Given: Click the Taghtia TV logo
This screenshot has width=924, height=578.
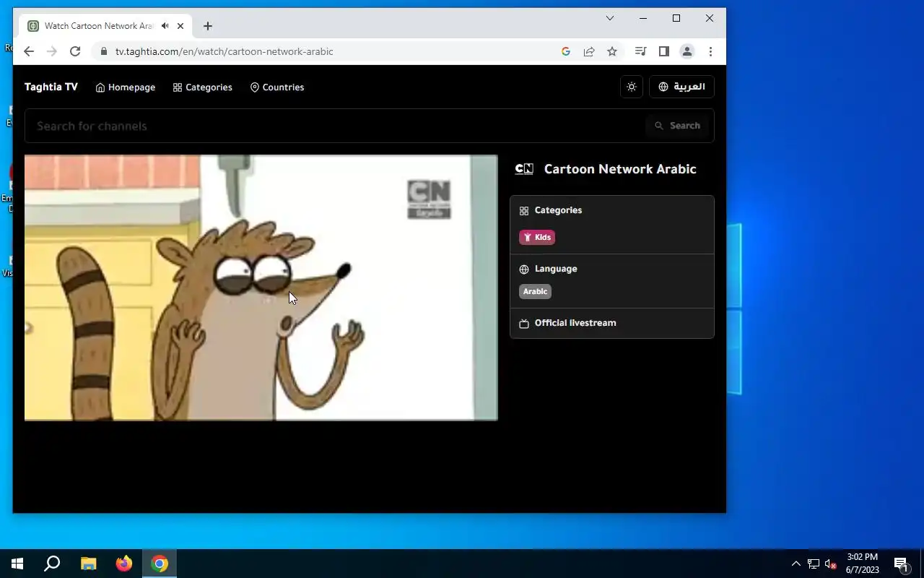Looking at the screenshot, I should click(x=51, y=87).
